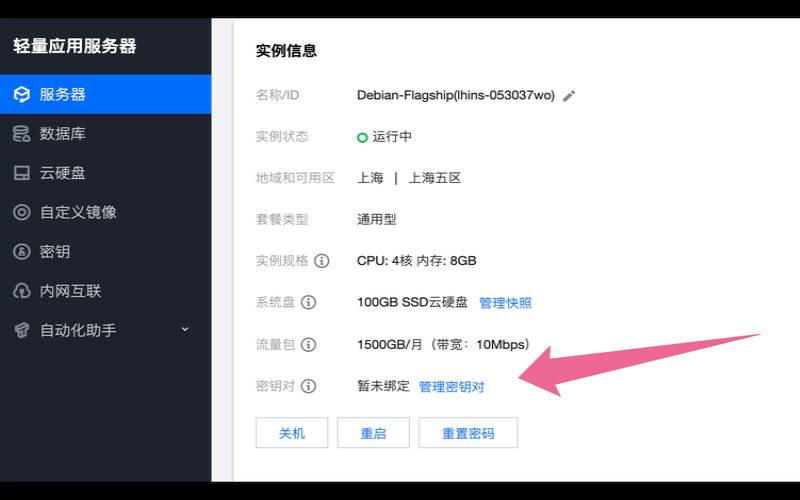Click the custom image icon beside 自定义镜像
The image size is (800, 500).
(21, 212)
